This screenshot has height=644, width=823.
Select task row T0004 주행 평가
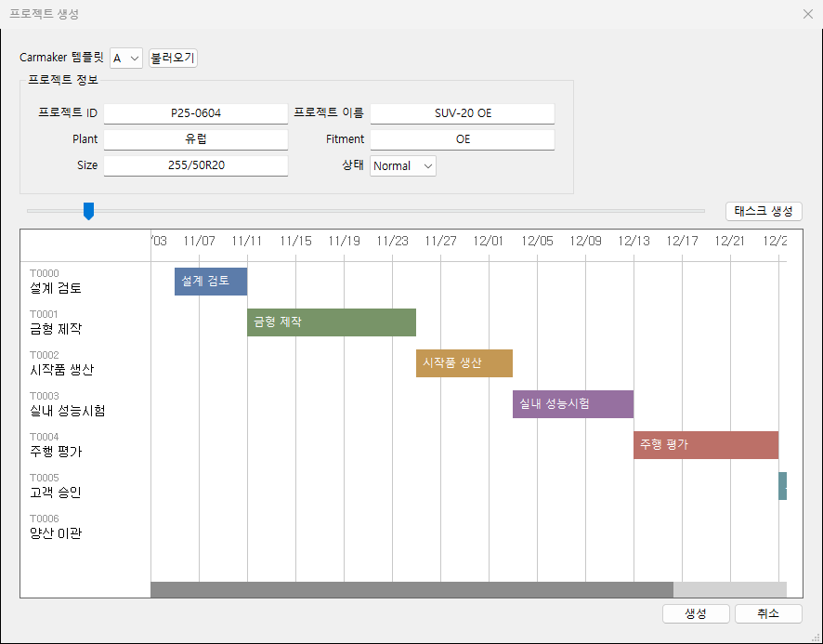click(85, 445)
